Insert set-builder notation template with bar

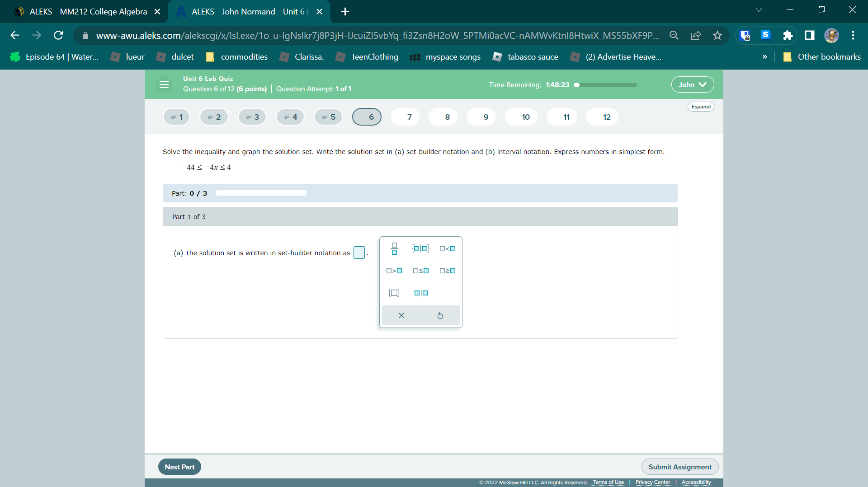(x=421, y=248)
